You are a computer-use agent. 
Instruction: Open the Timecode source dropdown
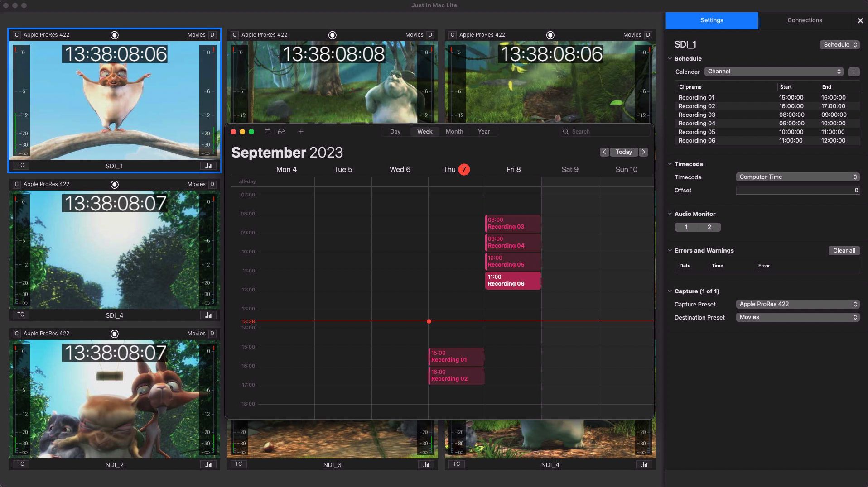click(x=797, y=177)
